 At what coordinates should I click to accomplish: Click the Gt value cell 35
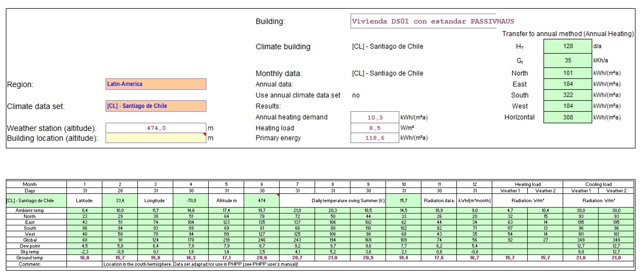(568, 60)
